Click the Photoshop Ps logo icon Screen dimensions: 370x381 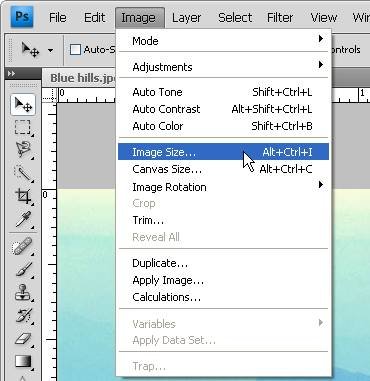[22, 17]
